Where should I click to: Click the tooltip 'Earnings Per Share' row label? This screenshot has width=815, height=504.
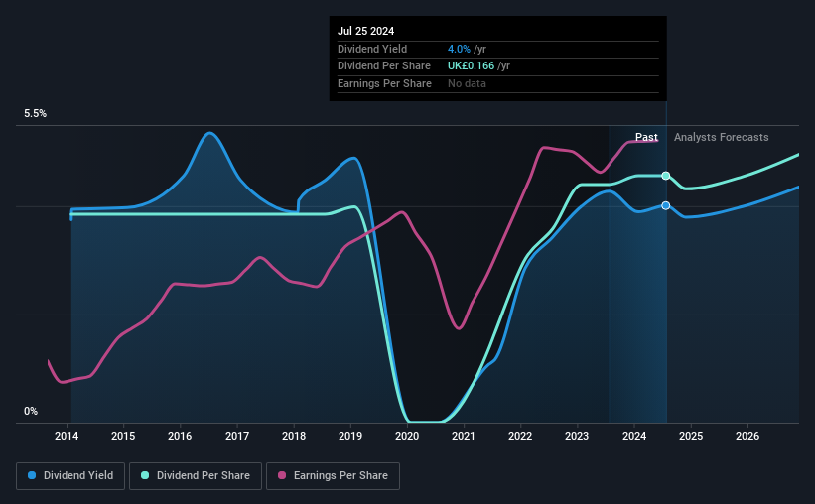pos(384,83)
